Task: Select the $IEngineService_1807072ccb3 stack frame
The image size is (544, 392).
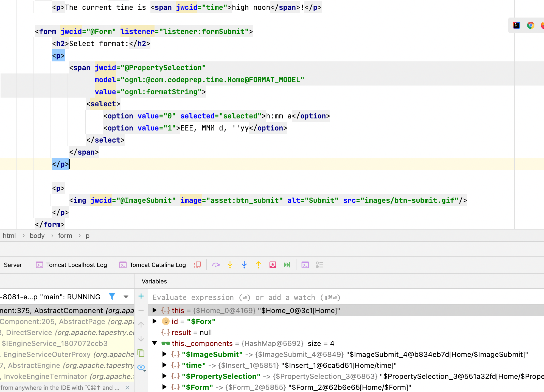Action: pos(67,343)
